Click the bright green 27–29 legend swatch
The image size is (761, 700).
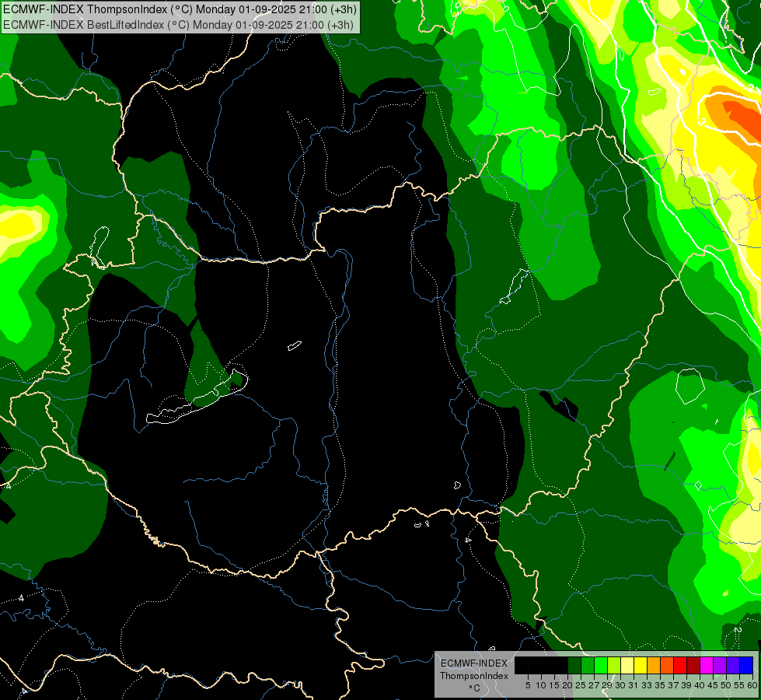pyautogui.click(x=601, y=665)
